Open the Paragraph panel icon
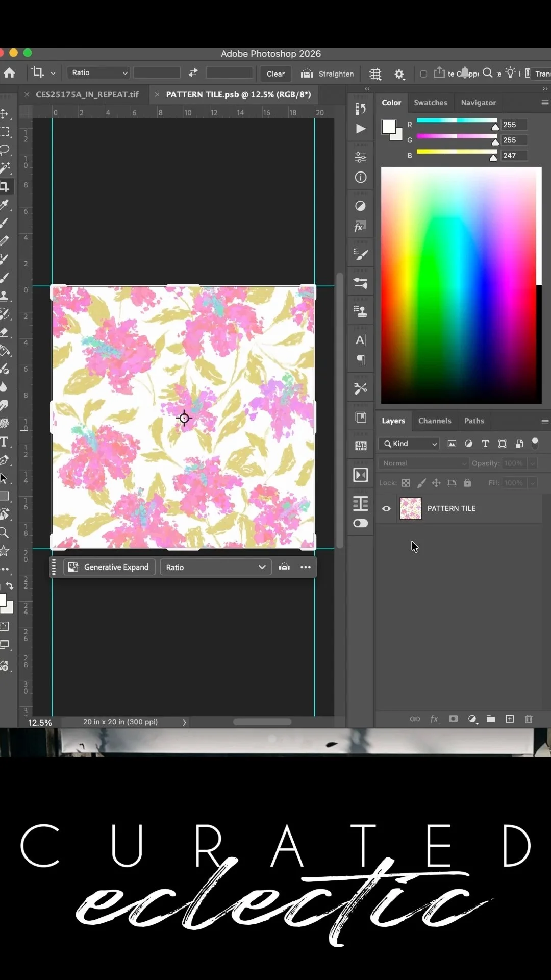 361,360
